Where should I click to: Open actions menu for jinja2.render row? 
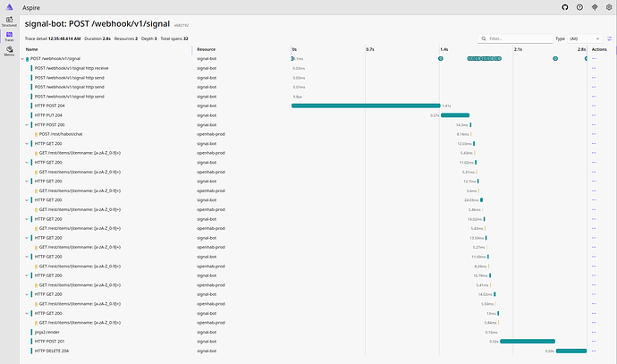(x=594, y=332)
